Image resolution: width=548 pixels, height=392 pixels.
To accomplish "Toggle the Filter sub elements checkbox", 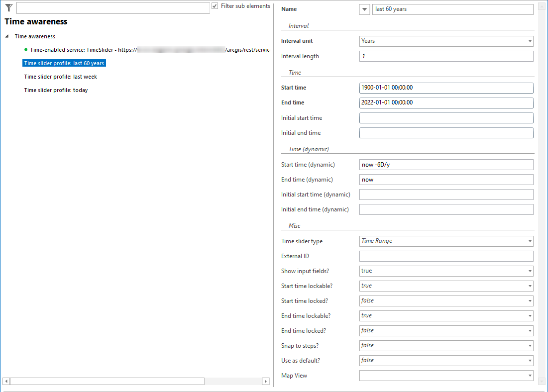I will (214, 5).
